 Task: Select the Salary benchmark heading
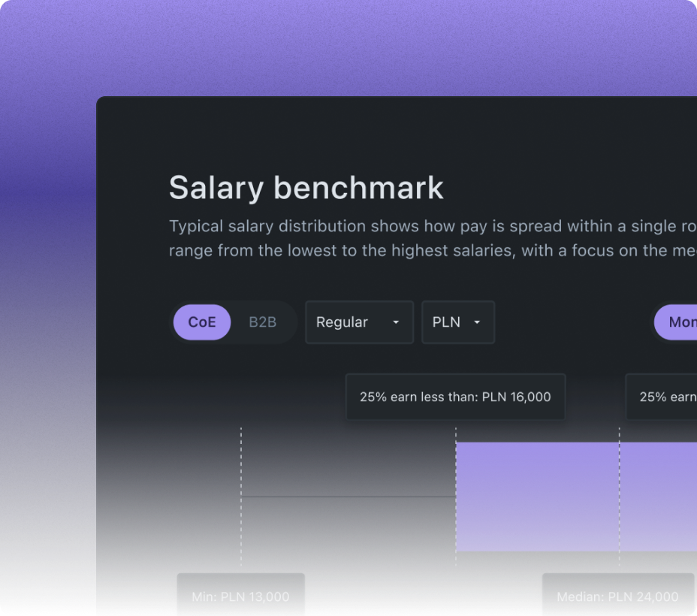(x=306, y=187)
